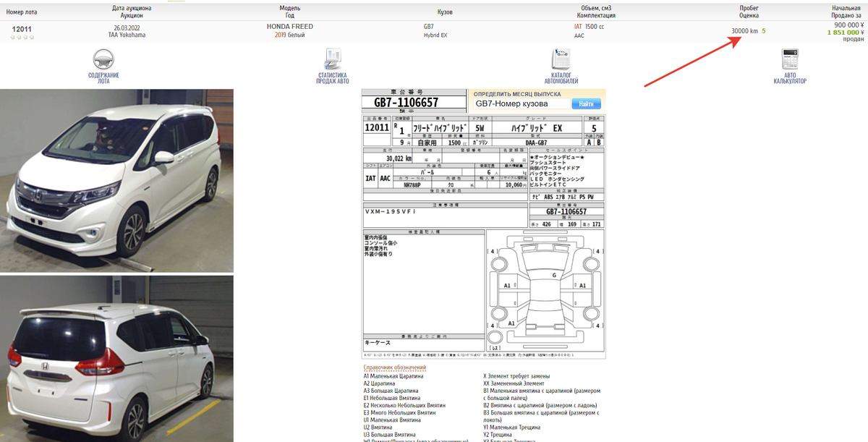Click the Найти button

click(586, 104)
